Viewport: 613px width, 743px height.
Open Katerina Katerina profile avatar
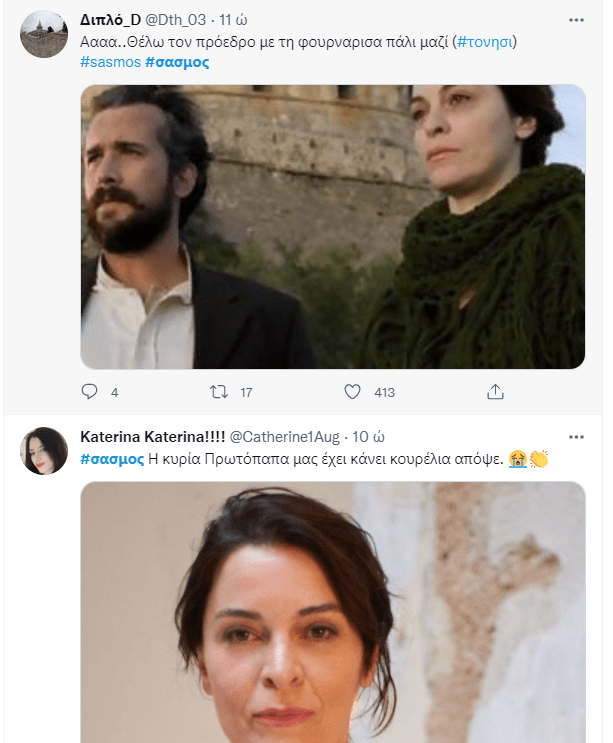click(x=44, y=451)
